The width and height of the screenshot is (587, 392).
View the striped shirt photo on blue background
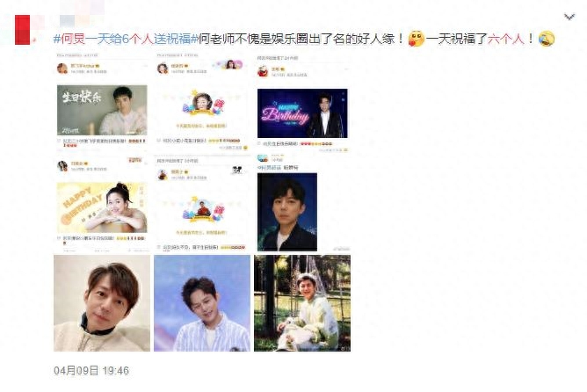coord(202,303)
